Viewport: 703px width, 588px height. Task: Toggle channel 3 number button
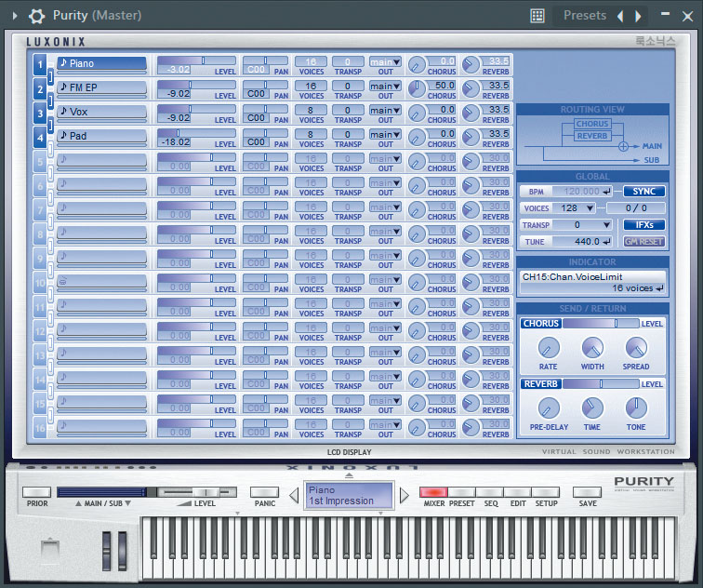point(40,113)
